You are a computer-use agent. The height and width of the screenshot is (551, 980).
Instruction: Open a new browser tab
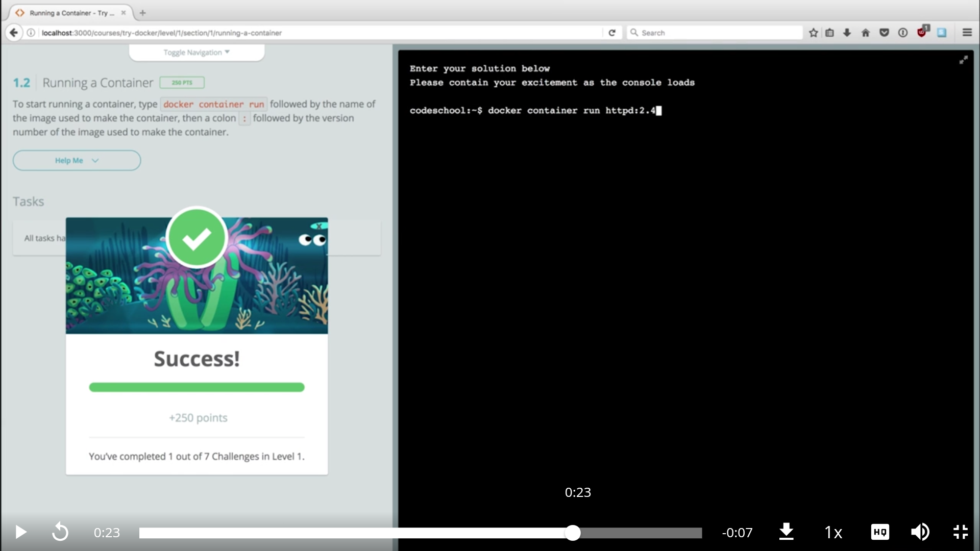click(x=142, y=13)
